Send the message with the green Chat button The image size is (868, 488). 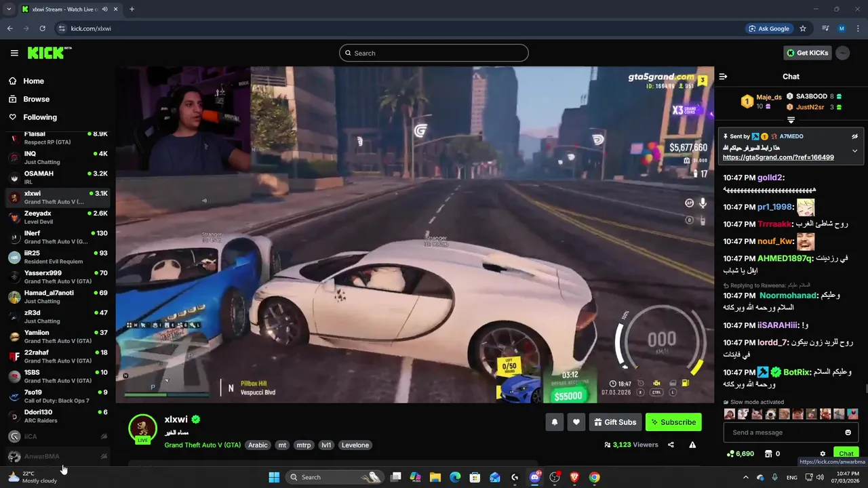[x=846, y=453]
